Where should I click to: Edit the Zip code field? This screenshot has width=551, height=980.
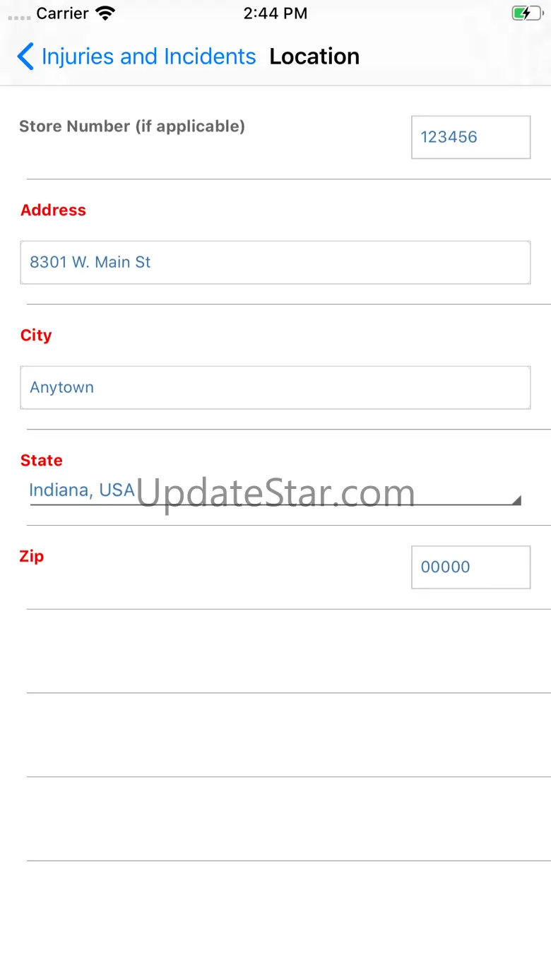pos(471,567)
